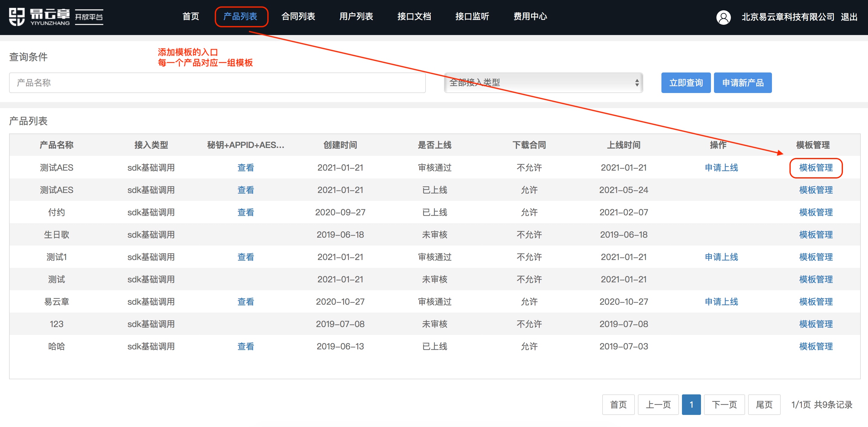The width and height of the screenshot is (868, 427).
Task: Open 模板管理 for 易云章
Action: [x=816, y=302]
